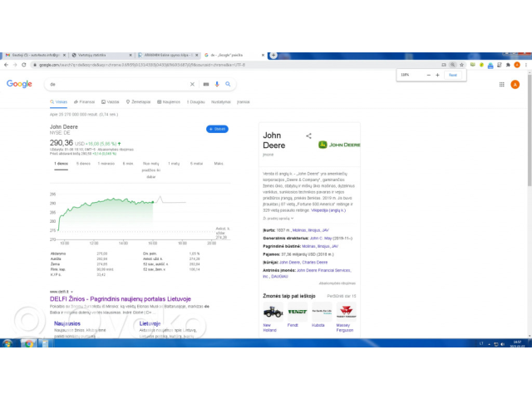The width and height of the screenshot is (532, 399).
Task: Open the DELFI Žinios search result
Action: click(x=121, y=298)
